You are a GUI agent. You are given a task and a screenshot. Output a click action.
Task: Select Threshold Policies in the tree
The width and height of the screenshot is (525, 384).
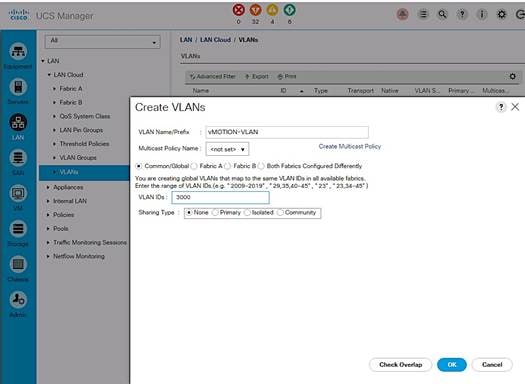click(84, 144)
